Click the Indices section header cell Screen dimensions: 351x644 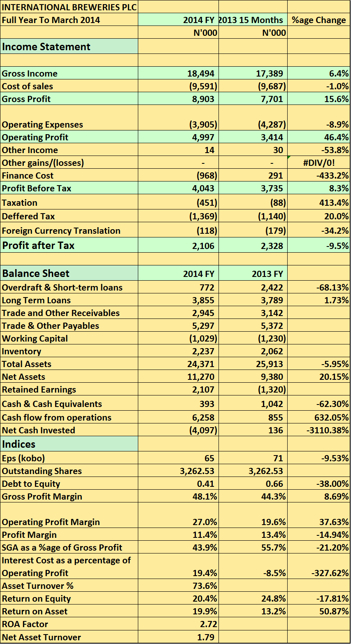69,444
